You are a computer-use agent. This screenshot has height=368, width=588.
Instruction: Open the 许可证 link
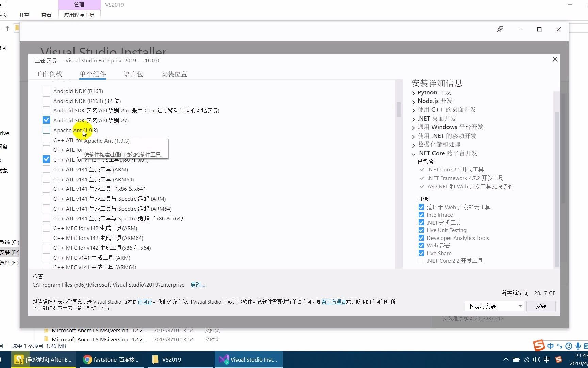tap(145, 302)
